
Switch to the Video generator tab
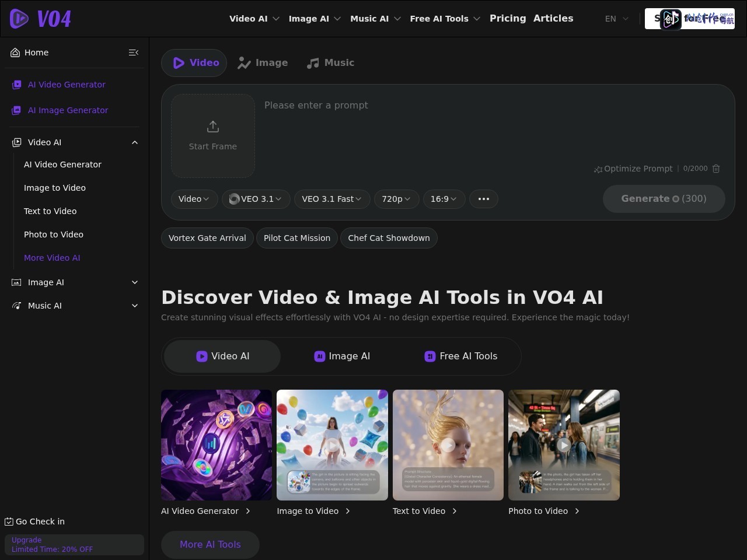194,63
